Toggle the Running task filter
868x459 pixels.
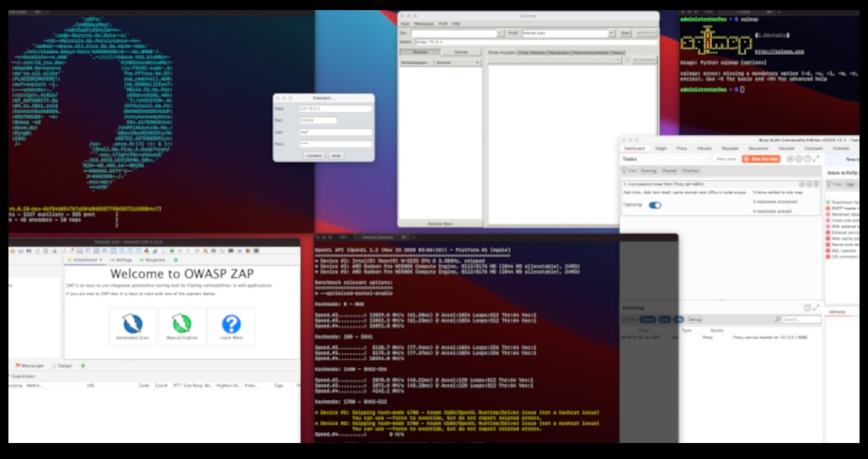(x=649, y=171)
